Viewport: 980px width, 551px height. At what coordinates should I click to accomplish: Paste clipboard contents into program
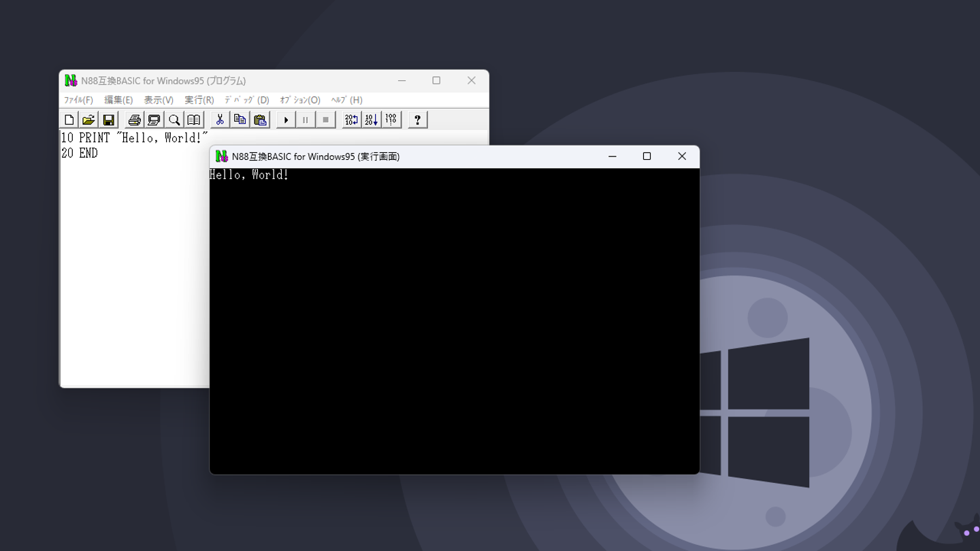[260, 120]
